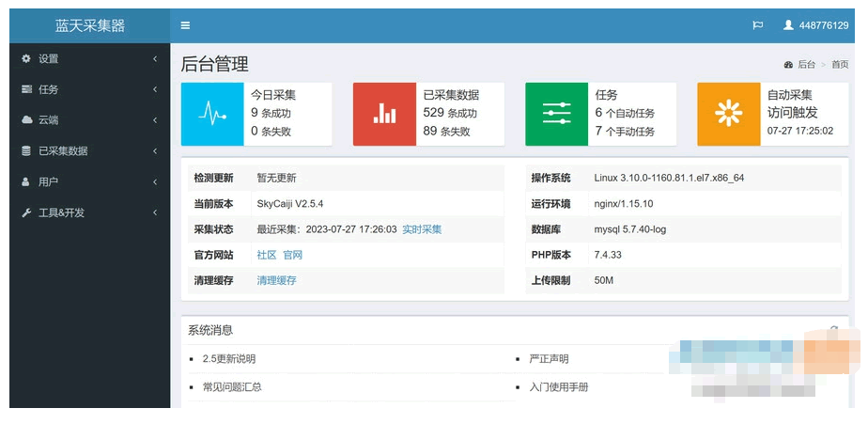
Task: Expand the 设置 sidebar menu chevron
Action: coord(155,58)
